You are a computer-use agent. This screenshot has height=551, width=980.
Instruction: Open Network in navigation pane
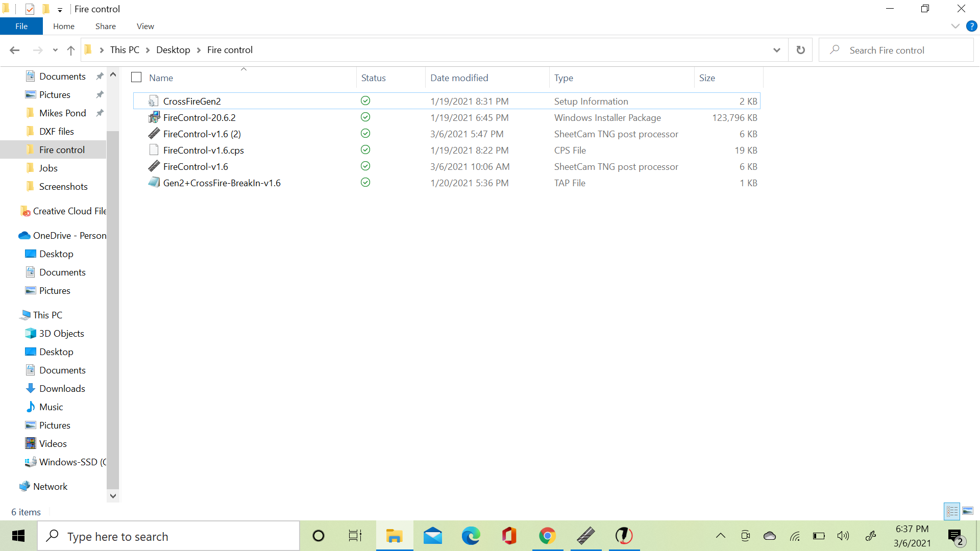pos(50,486)
